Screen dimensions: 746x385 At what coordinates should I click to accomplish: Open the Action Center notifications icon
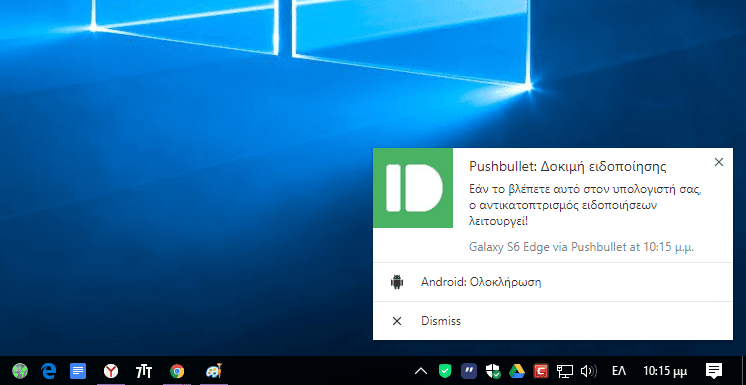(714, 371)
